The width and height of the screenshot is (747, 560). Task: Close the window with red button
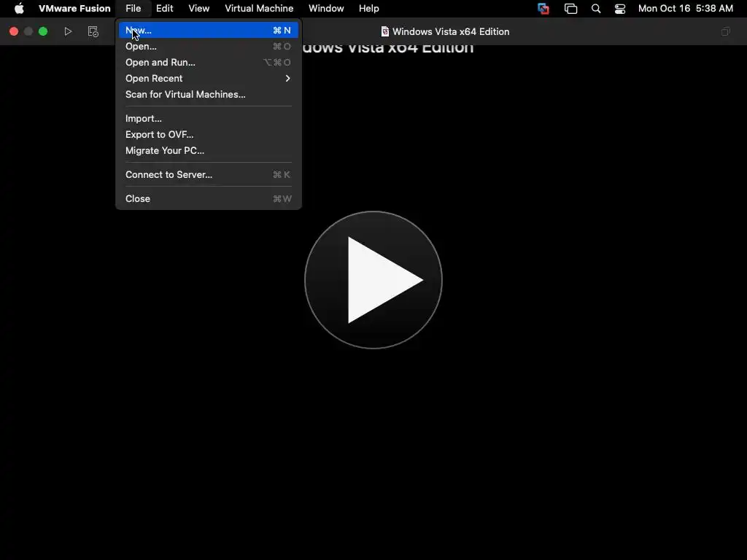pyautogui.click(x=14, y=31)
